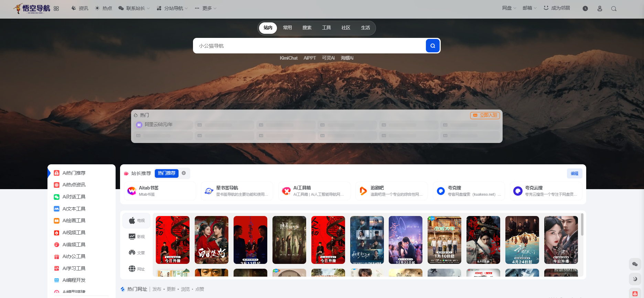Screen dimensions: 644x298
Task: Expand the 邮箱 dropdown menu
Action: point(529,8)
